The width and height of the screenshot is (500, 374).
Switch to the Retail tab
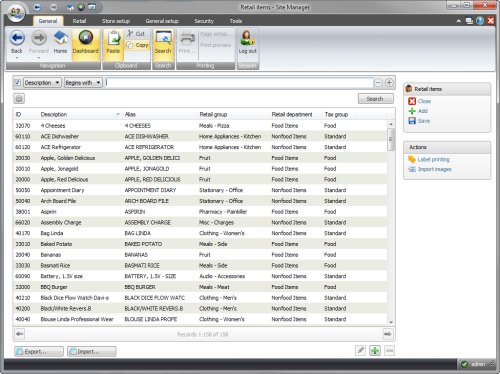79,21
